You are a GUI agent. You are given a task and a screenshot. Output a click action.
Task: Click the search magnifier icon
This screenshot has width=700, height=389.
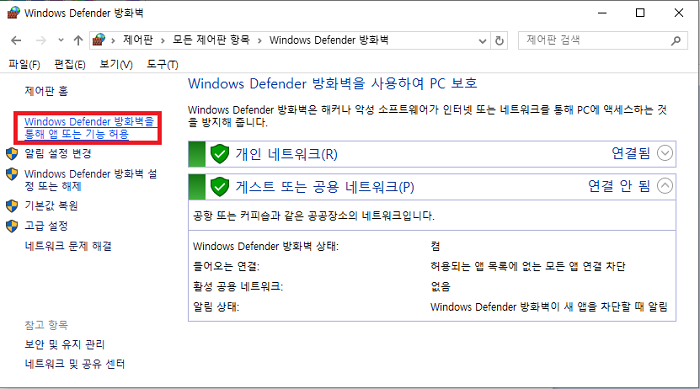676,41
